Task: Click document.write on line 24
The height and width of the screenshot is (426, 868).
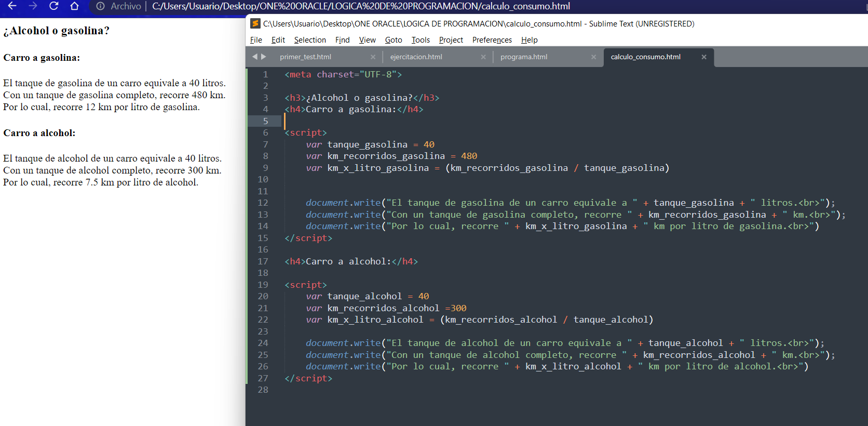Action: pyautogui.click(x=343, y=343)
